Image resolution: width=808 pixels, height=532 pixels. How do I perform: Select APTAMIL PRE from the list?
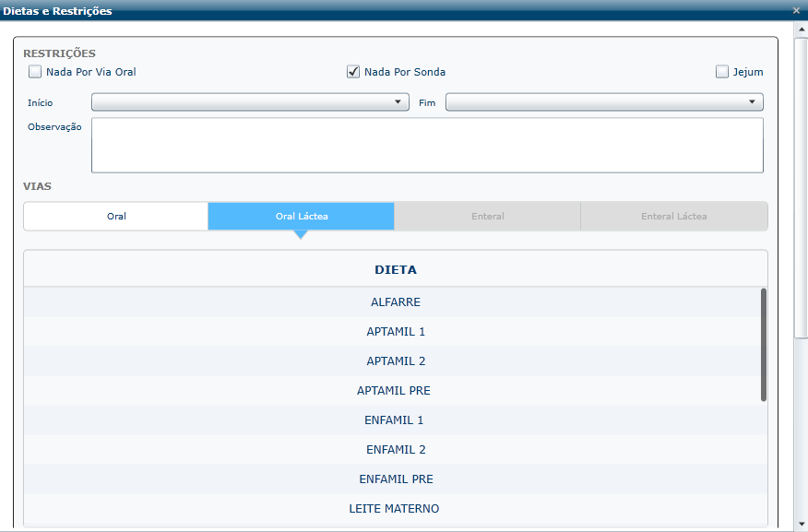click(396, 390)
